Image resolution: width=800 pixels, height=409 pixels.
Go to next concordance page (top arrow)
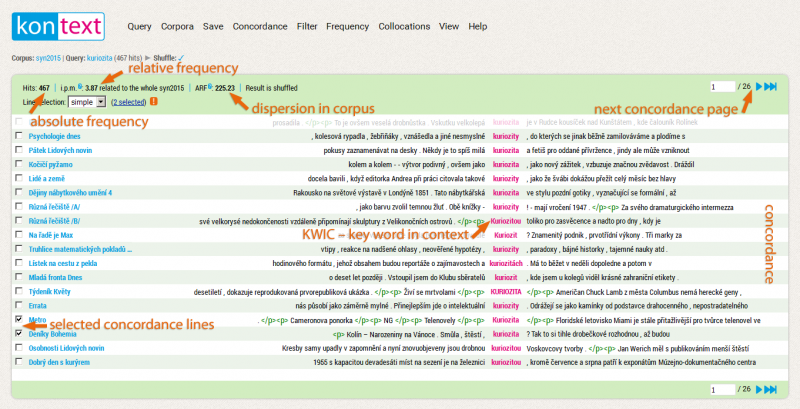pyautogui.click(x=759, y=88)
